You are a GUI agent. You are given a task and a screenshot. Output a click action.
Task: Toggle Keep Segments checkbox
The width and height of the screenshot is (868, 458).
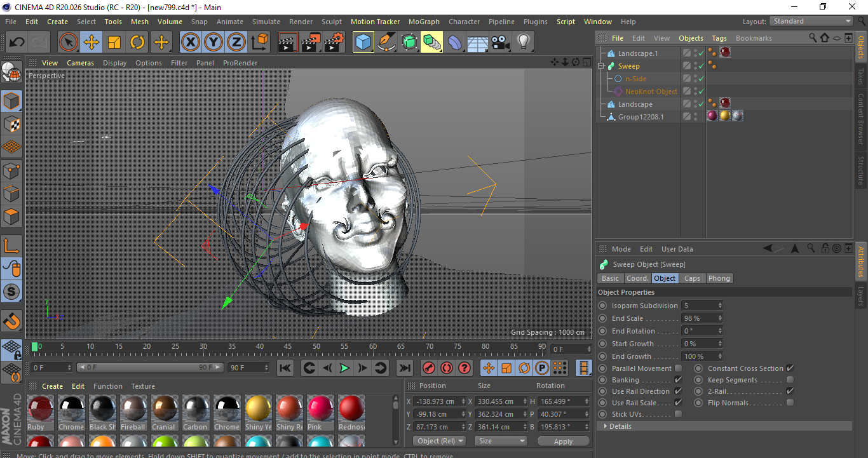[x=790, y=380]
